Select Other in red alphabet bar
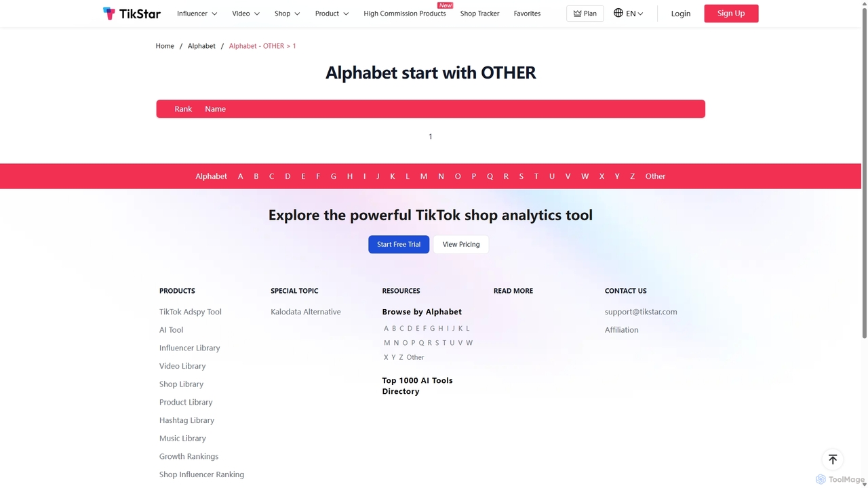Viewport: 868px width, 488px height. [x=655, y=176]
